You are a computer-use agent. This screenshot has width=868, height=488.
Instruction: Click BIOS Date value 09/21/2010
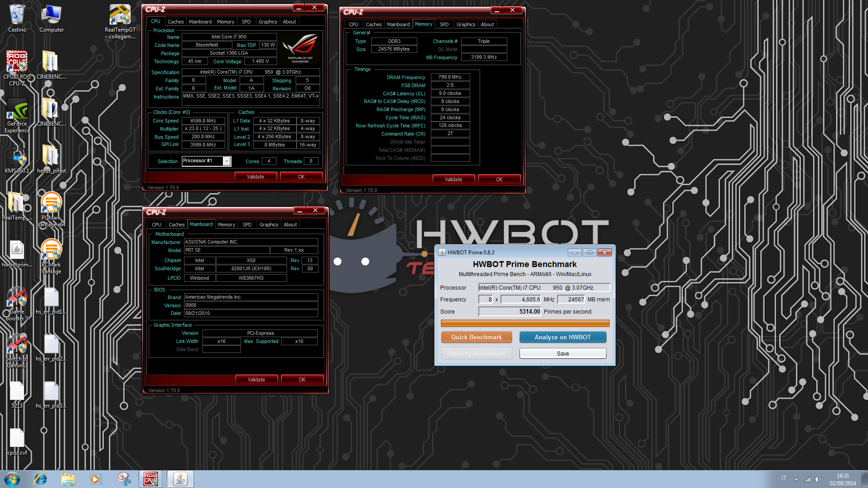click(251, 313)
